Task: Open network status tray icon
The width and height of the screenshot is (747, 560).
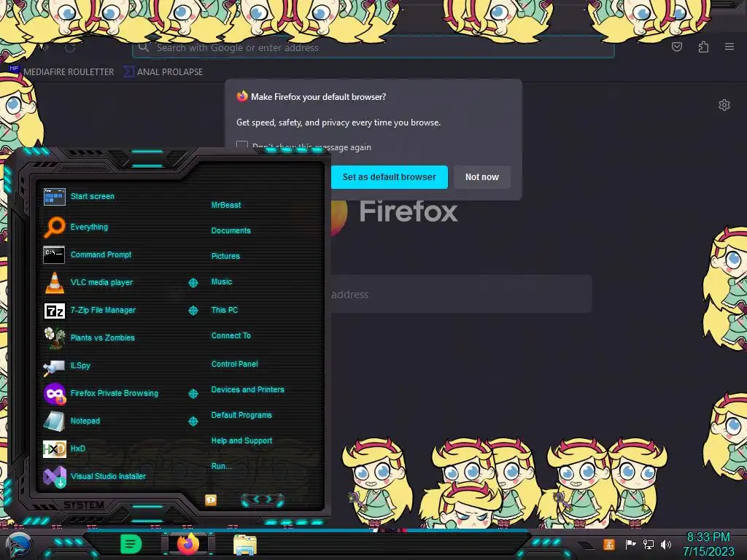Action: (648, 544)
